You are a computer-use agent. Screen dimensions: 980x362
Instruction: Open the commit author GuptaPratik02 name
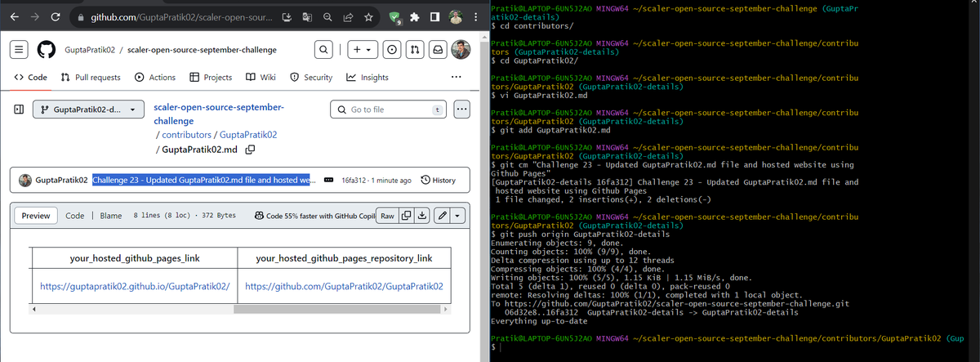62,180
